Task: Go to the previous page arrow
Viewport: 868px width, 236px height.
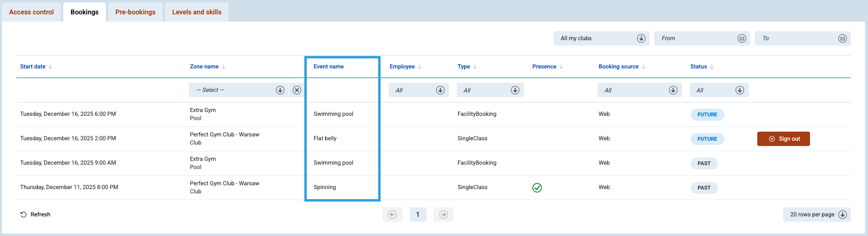Action: tap(392, 214)
